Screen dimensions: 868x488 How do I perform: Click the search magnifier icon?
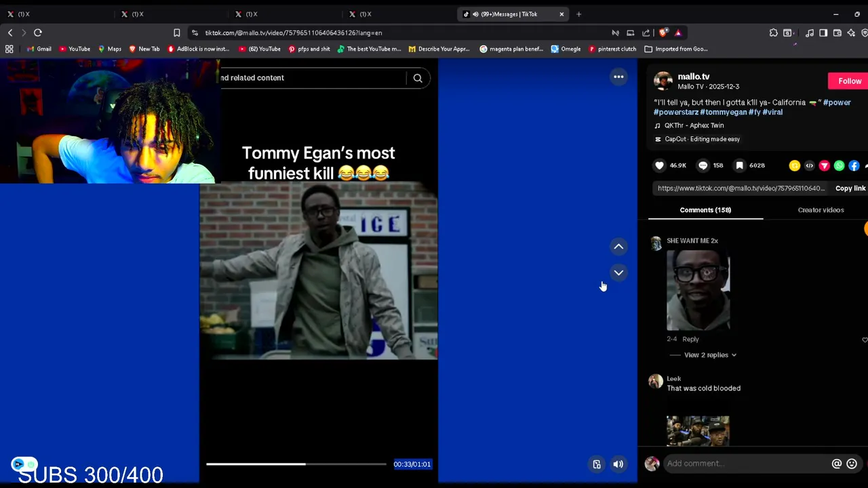click(418, 78)
